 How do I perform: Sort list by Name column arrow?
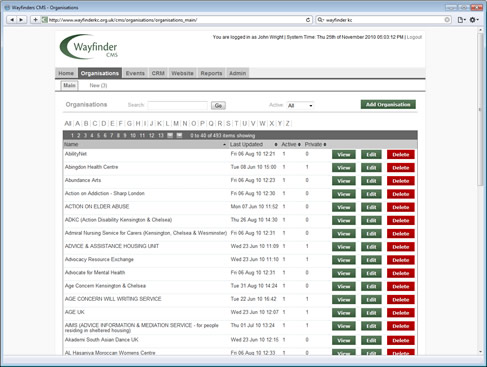[x=224, y=145]
